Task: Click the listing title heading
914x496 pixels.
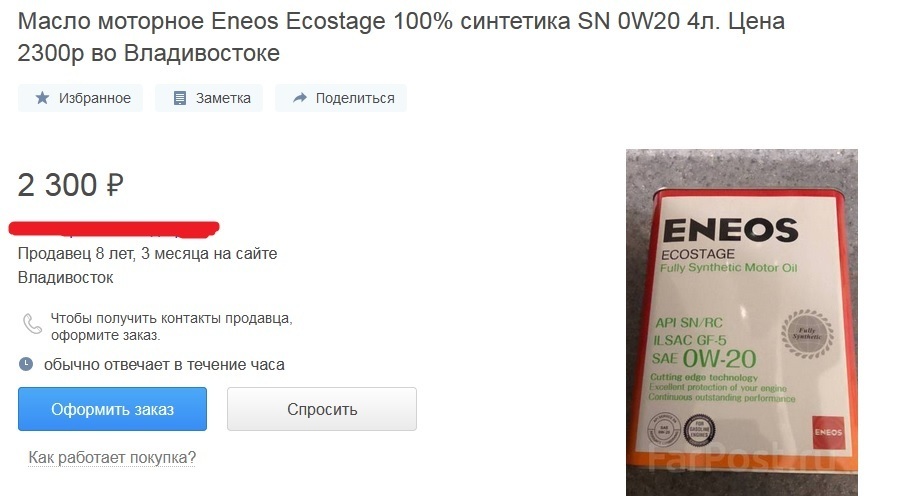Action: point(401,37)
